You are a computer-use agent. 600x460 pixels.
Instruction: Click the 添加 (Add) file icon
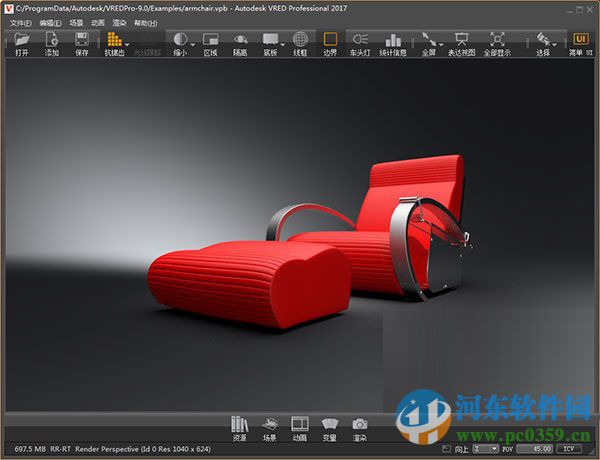coord(52,39)
